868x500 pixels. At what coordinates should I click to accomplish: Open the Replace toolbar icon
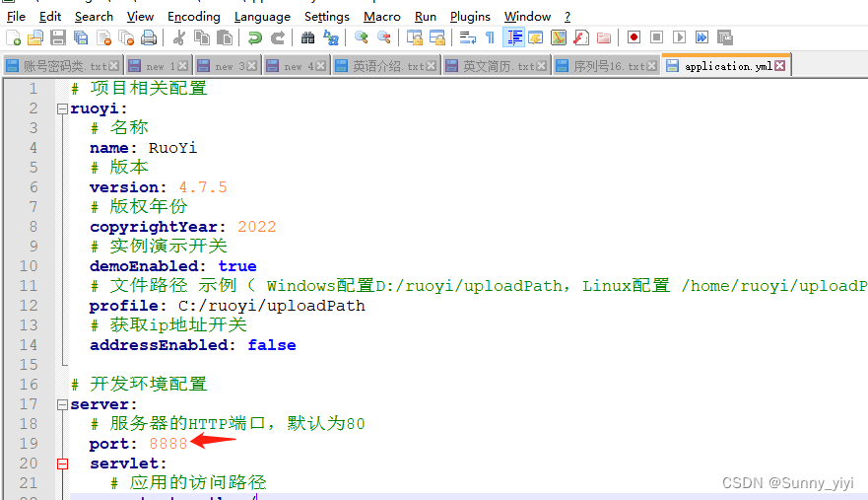pyautogui.click(x=330, y=37)
